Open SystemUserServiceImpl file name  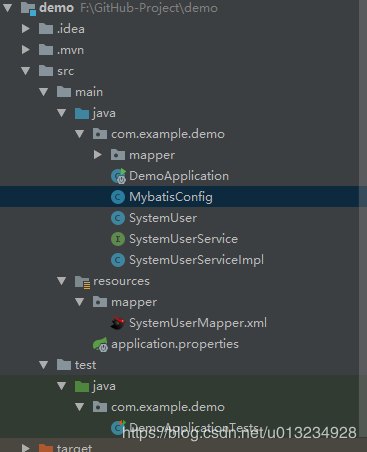196,260
